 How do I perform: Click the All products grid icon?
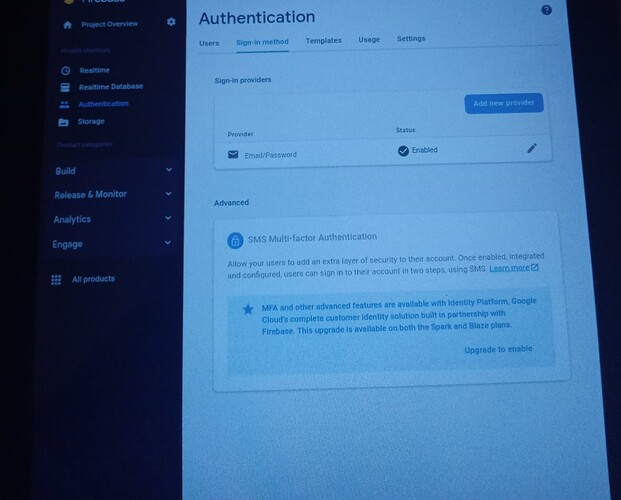56,280
